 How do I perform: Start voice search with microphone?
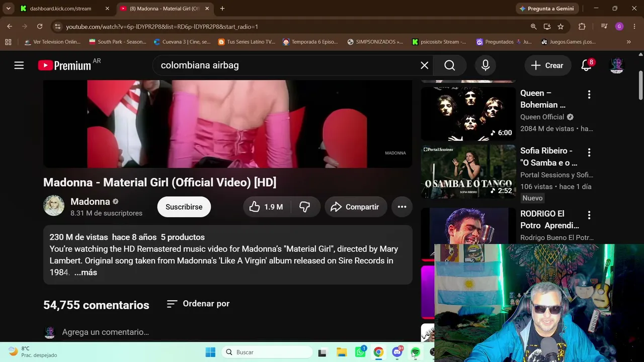point(486,65)
